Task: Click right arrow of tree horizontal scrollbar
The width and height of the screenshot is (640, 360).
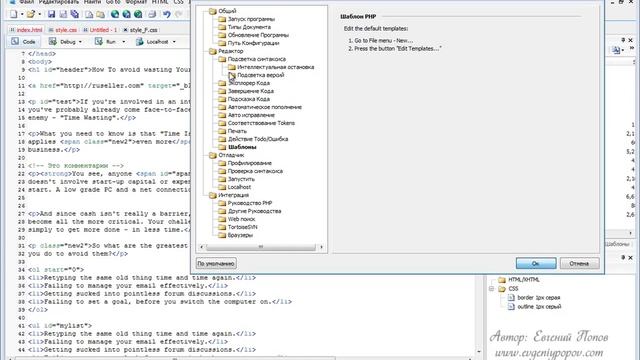Action: [x=321, y=247]
